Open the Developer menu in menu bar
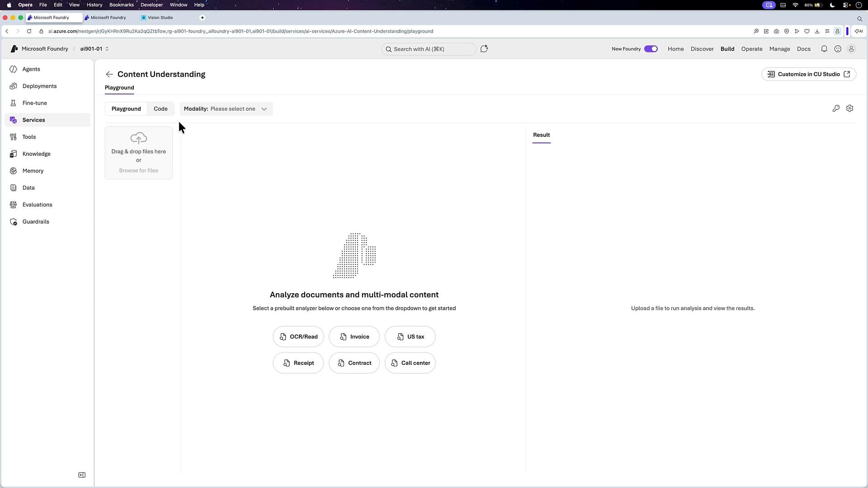Screen dimensions: 868x488 point(151,5)
